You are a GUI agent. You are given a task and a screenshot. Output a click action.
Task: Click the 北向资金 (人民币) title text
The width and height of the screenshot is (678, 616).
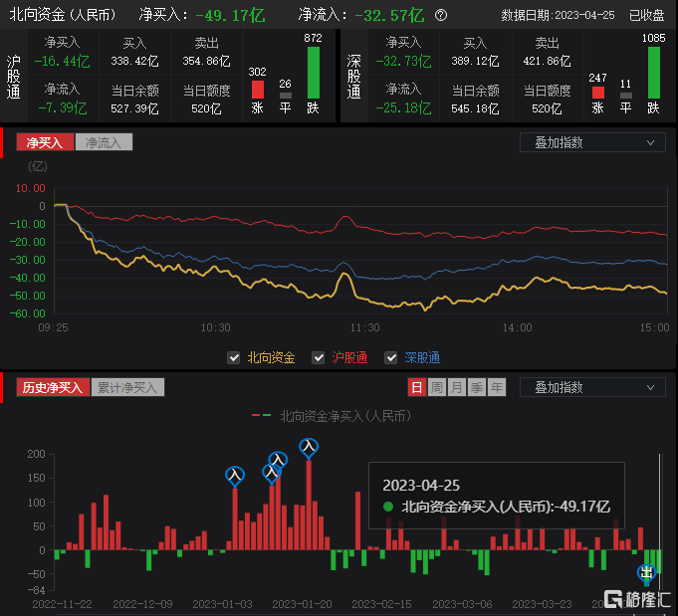pos(63,15)
